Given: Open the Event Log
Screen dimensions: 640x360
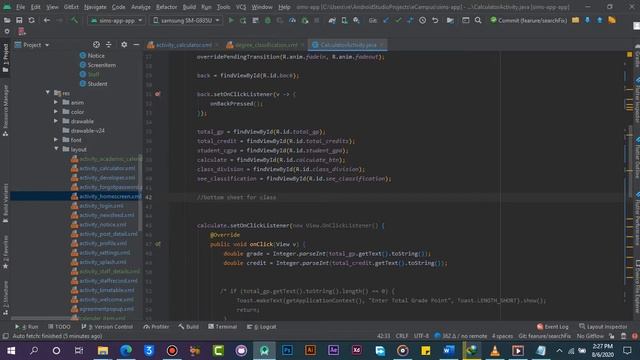Looking at the screenshot, I should click(552, 327).
